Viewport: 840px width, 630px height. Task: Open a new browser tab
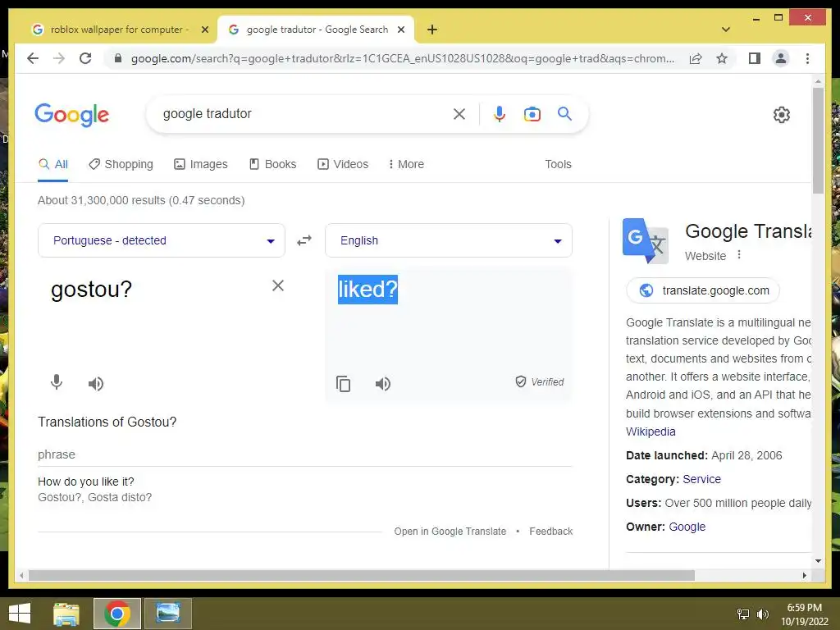pyautogui.click(x=432, y=30)
